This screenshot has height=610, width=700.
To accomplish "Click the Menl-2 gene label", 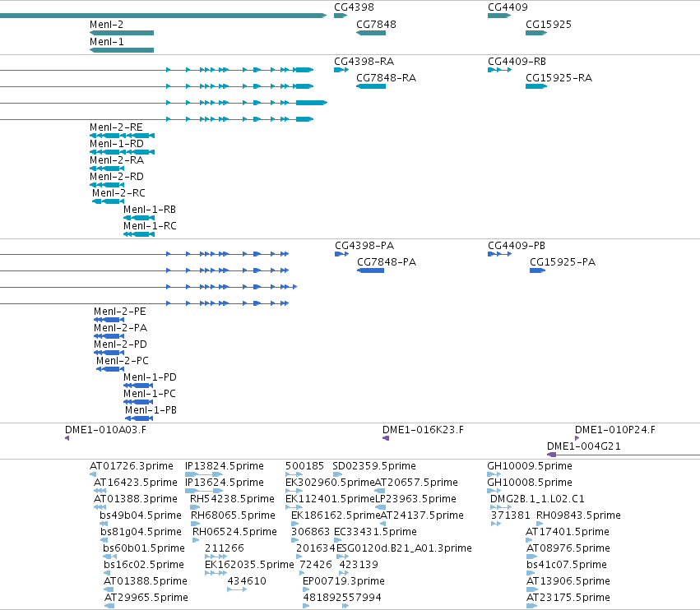I will coord(106,25).
